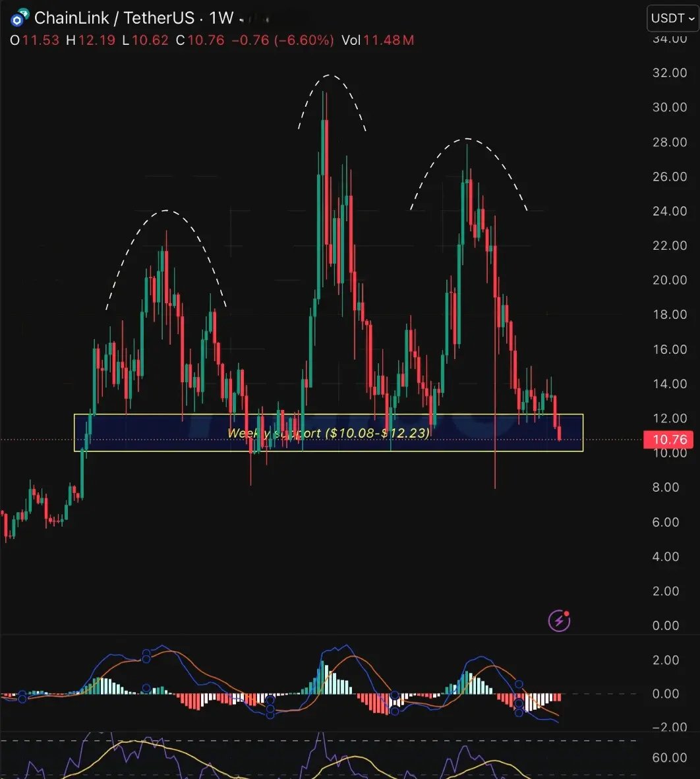Click the red 10.76 current price tag
The height and width of the screenshot is (779, 700).
(x=669, y=439)
